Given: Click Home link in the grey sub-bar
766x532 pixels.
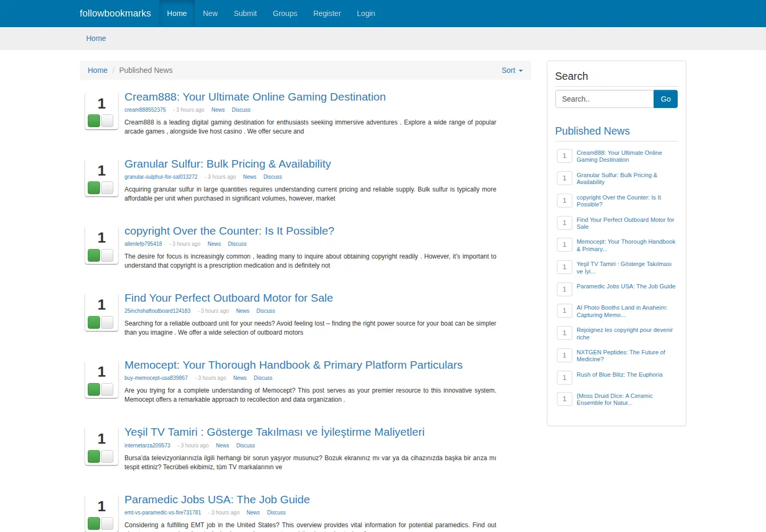Looking at the screenshot, I should coord(96,38).
